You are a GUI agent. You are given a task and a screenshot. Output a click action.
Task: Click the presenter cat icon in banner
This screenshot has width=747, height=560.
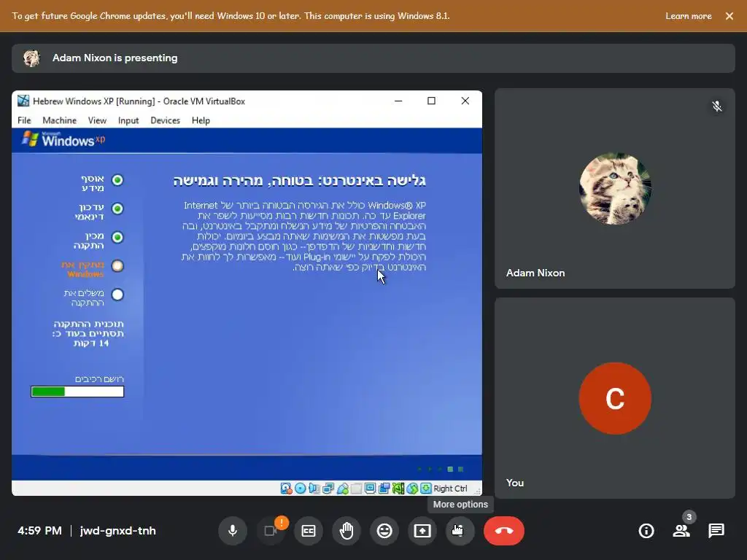[x=32, y=58]
